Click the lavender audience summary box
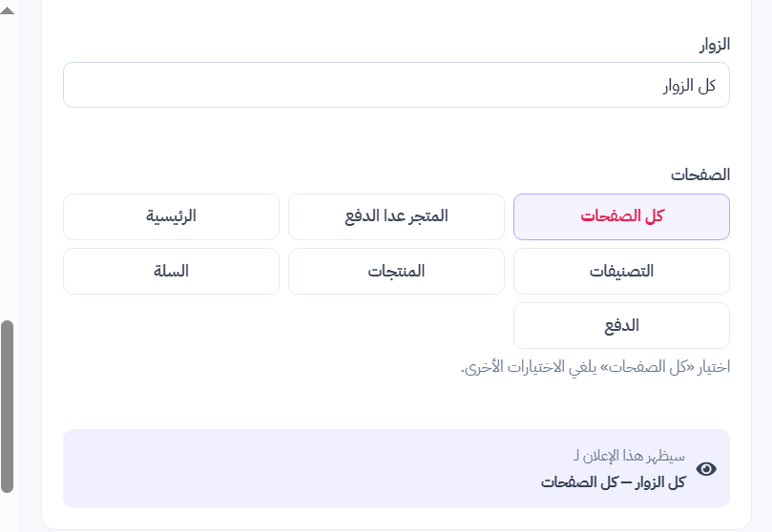 pyautogui.click(x=396, y=468)
